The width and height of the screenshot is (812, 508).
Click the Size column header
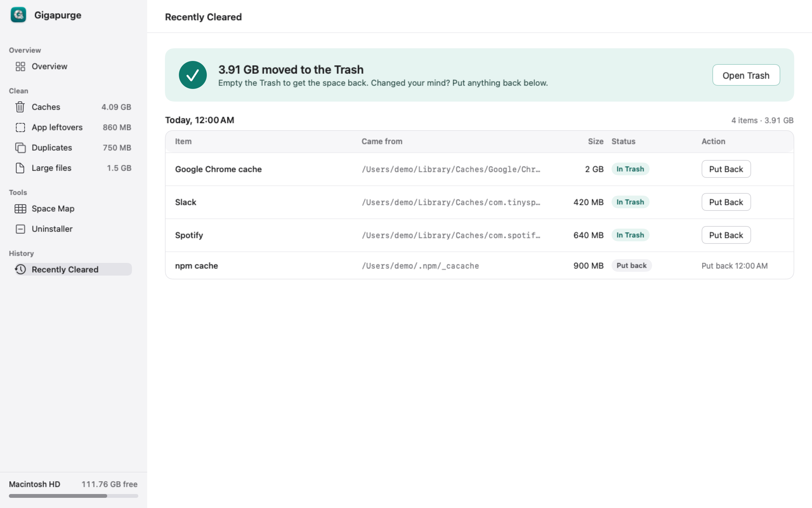(x=596, y=142)
